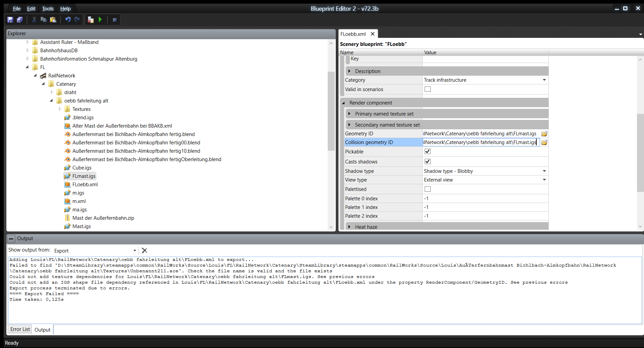Click the Paste clipboard icon
This screenshot has height=348, width=644.
[x=53, y=20]
